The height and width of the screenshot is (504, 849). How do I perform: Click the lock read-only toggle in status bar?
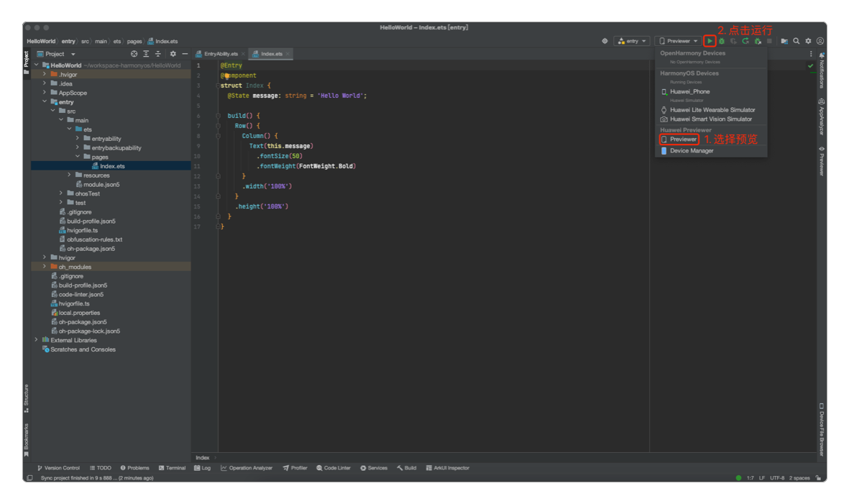click(818, 478)
